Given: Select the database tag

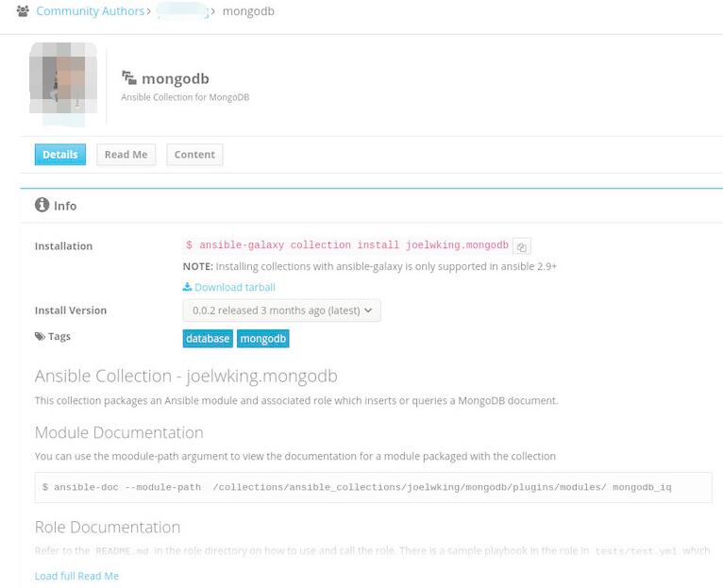Looking at the screenshot, I should click(208, 339).
